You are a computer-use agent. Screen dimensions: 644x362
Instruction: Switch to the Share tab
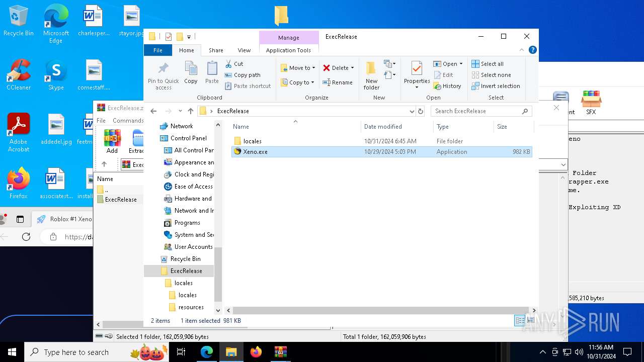(x=216, y=50)
